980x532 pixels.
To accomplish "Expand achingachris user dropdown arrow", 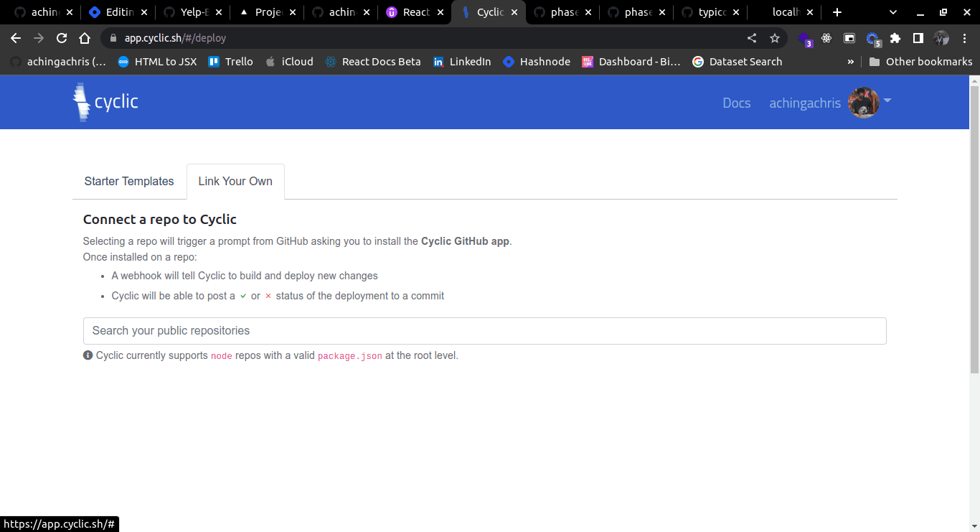I will pyautogui.click(x=887, y=101).
